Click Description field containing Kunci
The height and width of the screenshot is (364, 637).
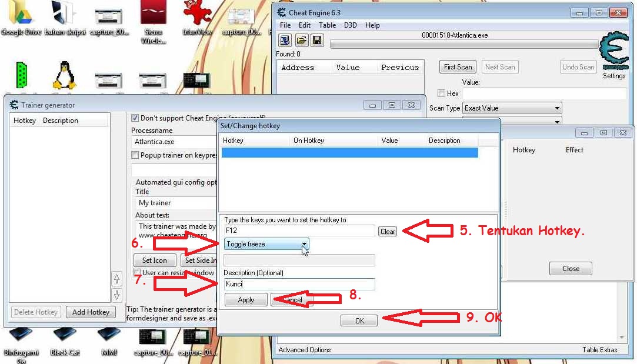[299, 284]
